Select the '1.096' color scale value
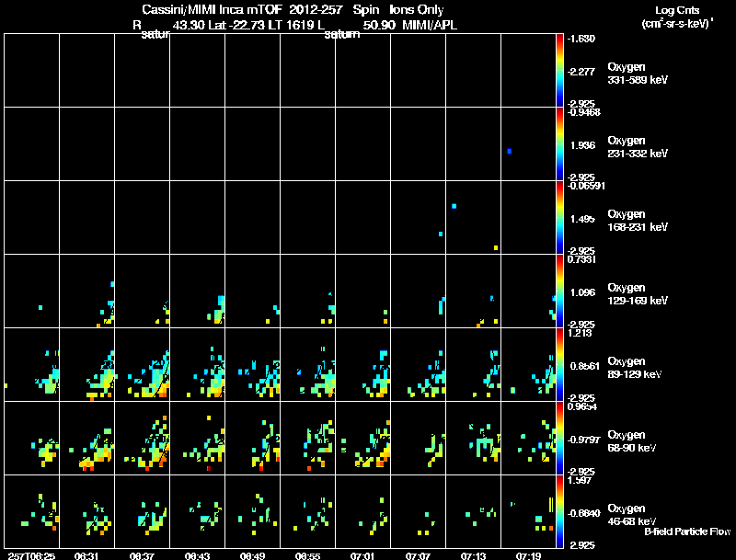 (582, 292)
